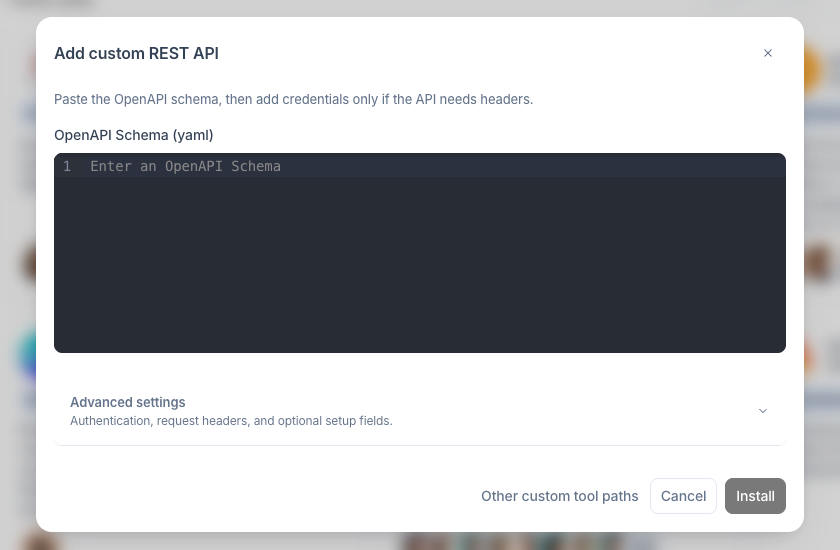
Task: Click the Advanced settings chevron icon
Action: click(763, 411)
